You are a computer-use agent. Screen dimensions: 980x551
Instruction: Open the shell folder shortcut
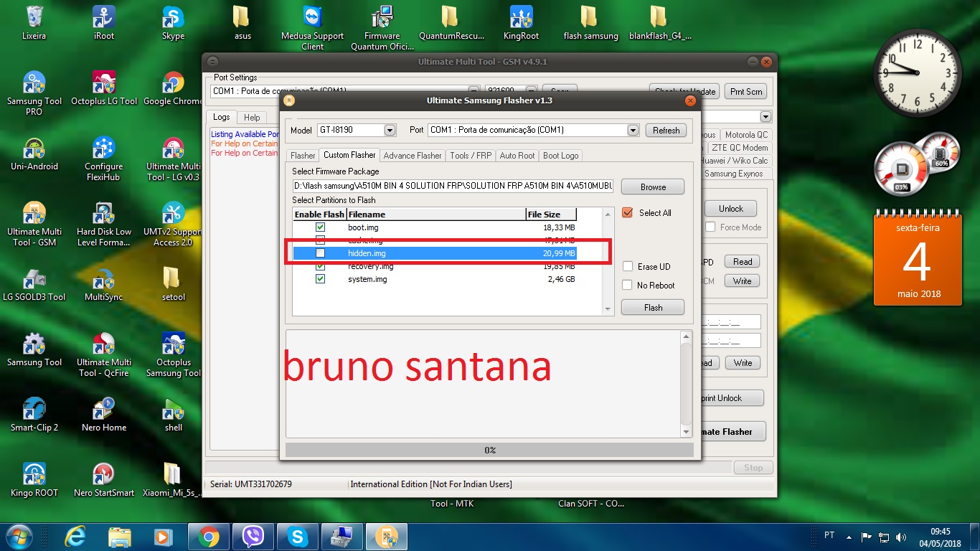click(x=173, y=414)
